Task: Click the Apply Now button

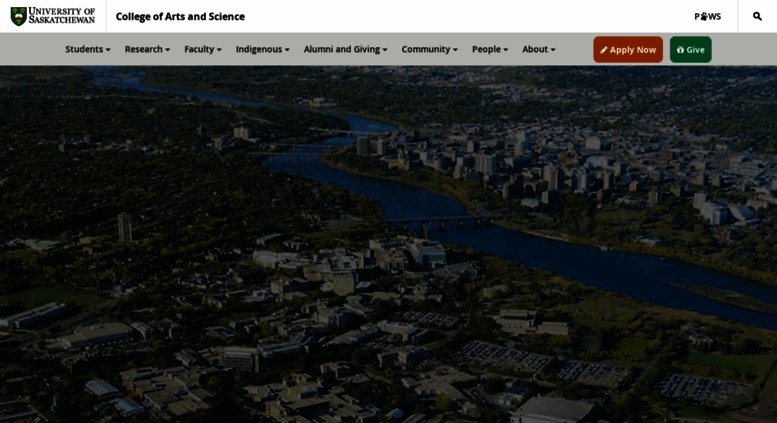Action: click(628, 50)
